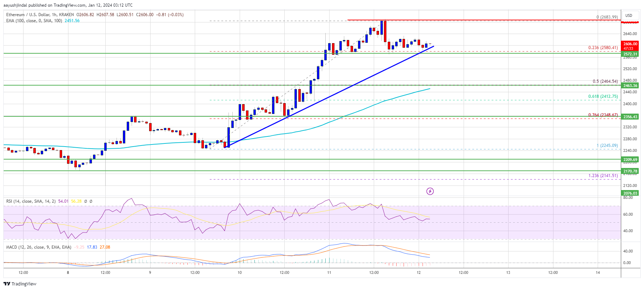Image resolution: width=644 pixels, height=290 pixels.
Task: Click the green 2572.31 price level tag
Action: tap(630, 54)
